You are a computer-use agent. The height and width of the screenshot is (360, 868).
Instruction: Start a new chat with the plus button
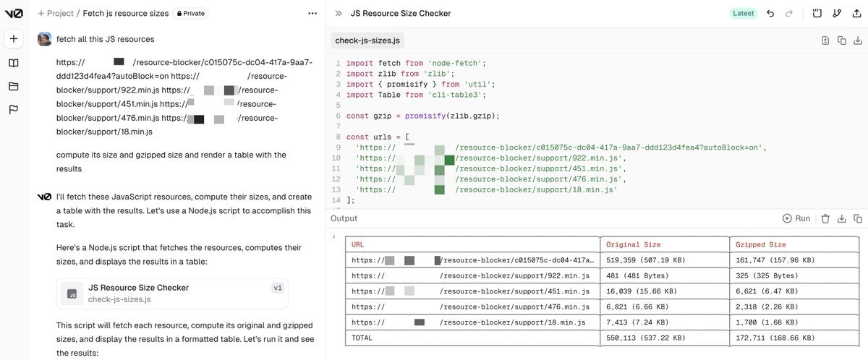pos(14,38)
